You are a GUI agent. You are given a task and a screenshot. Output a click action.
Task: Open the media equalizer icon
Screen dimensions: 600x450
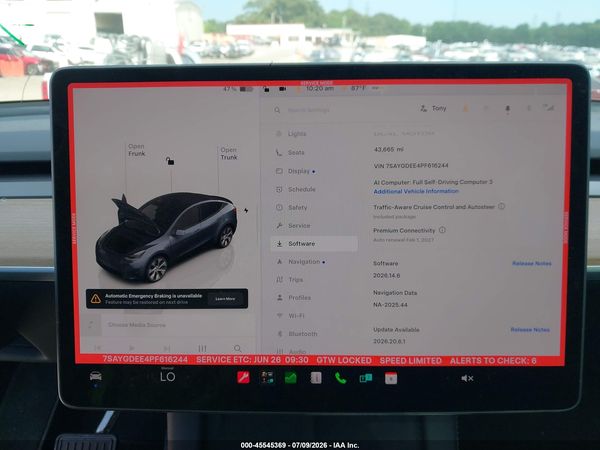[202, 348]
